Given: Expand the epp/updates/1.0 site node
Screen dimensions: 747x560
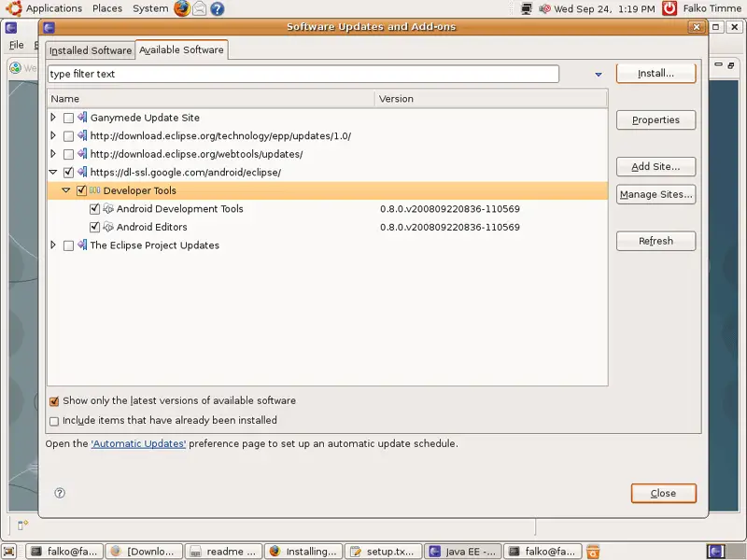Looking at the screenshot, I should tap(53, 135).
